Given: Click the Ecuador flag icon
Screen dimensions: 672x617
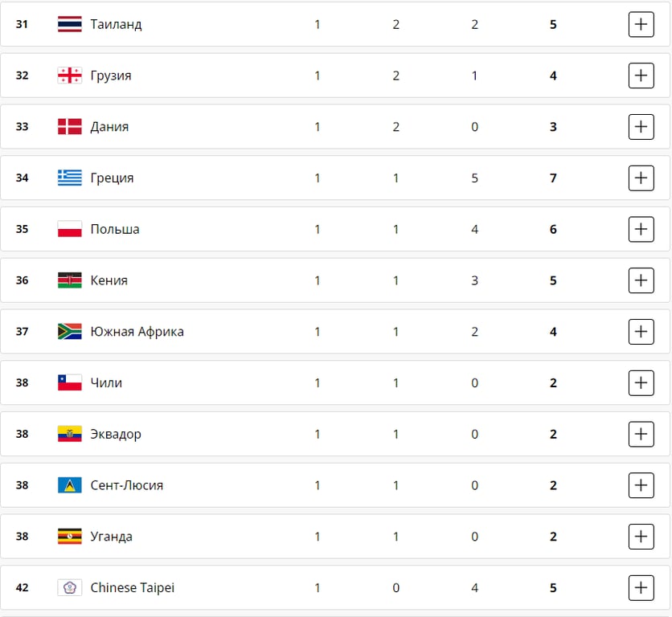Looking at the screenshot, I should point(70,435).
